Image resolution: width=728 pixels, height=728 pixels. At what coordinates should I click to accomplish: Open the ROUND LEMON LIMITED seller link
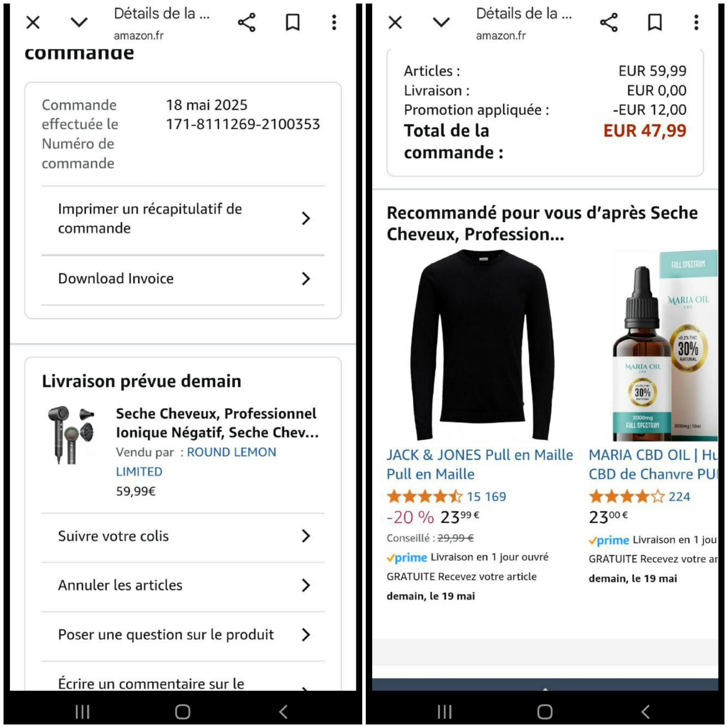coord(196,462)
